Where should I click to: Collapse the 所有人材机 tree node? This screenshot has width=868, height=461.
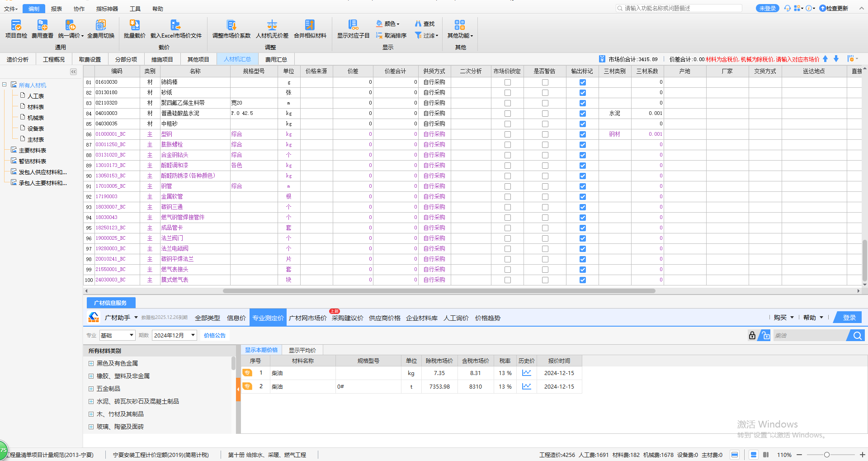5,85
